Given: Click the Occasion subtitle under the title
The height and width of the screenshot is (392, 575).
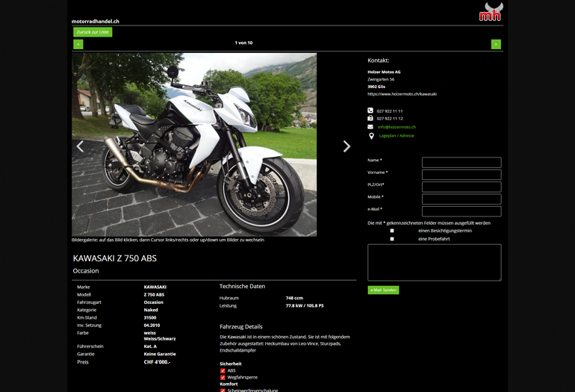Looking at the screenshot, I should [86, 271].
